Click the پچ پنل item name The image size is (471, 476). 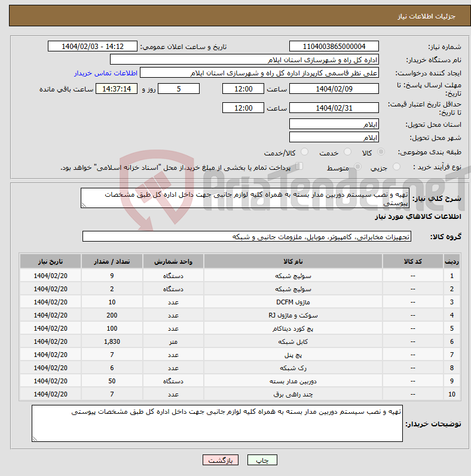[x=293, y=355]
